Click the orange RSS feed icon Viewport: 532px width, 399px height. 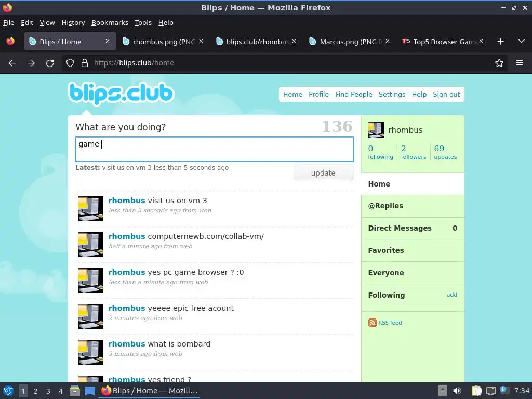372,323
